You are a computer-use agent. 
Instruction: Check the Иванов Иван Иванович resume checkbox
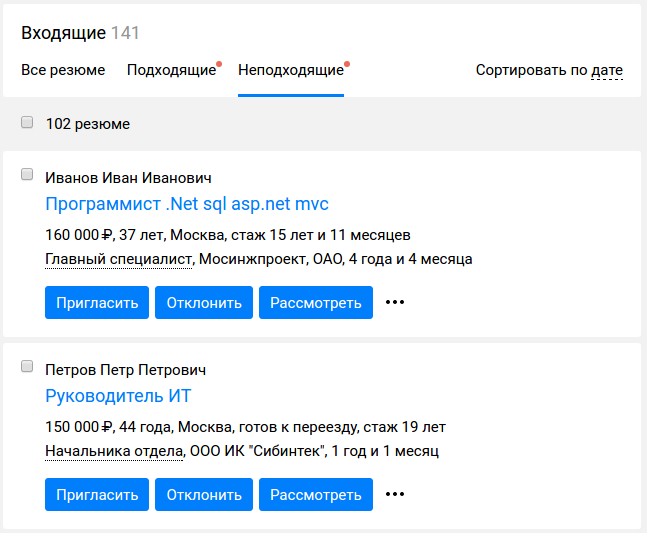click(27, 174)
